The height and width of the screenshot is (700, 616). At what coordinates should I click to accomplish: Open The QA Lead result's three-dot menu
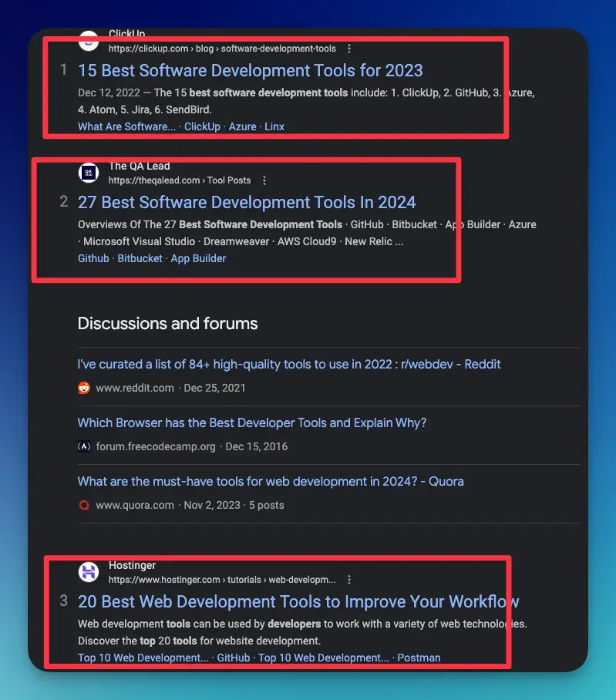[264, 180]
